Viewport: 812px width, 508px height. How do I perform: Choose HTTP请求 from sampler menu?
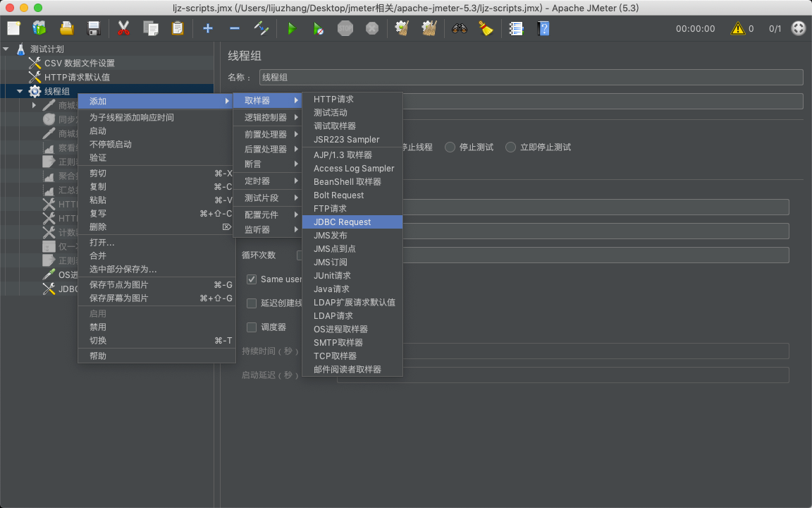point(352,99)
